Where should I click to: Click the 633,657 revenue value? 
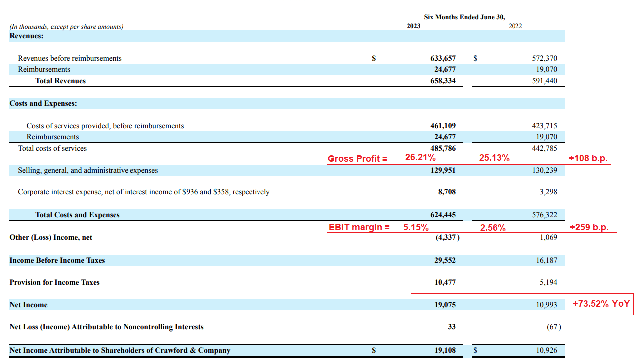[443, 58]
